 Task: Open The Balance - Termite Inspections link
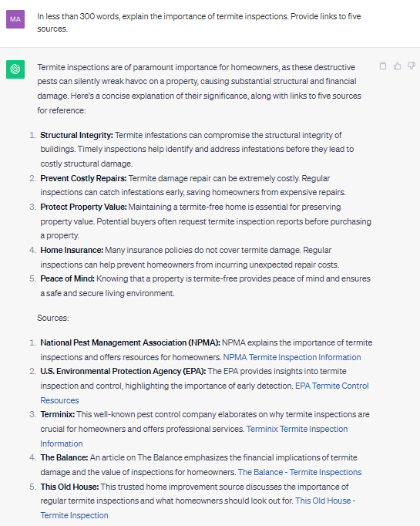pyautogui.click(x=300, y=472)
